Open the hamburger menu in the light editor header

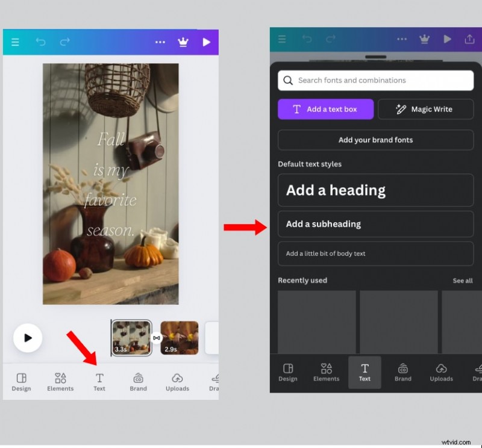[x=15, y=42]
